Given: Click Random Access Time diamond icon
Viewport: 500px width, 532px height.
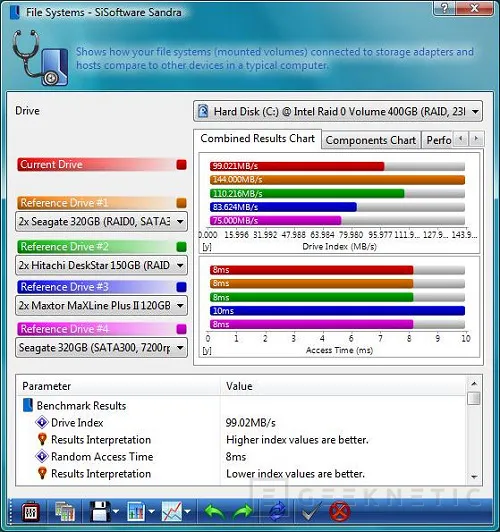Looking at the screenshot, I should [42, 456].
